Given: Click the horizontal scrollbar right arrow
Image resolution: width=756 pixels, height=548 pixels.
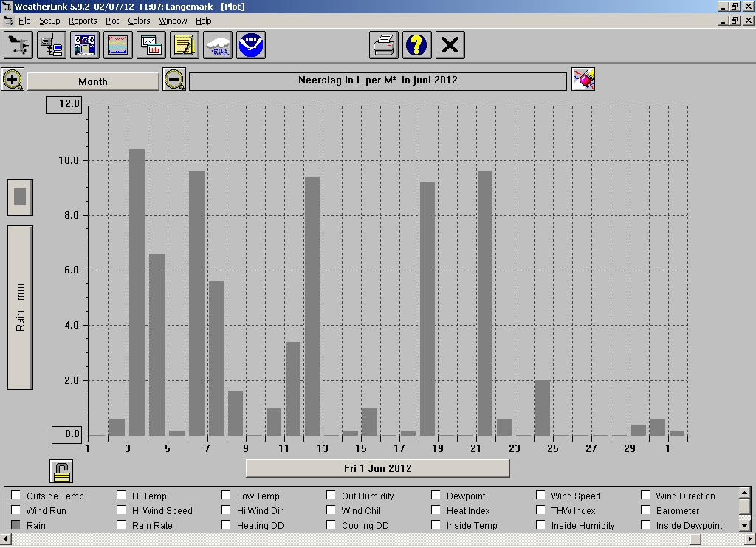Looking at the screenshot, I should (x=750, y=538).
